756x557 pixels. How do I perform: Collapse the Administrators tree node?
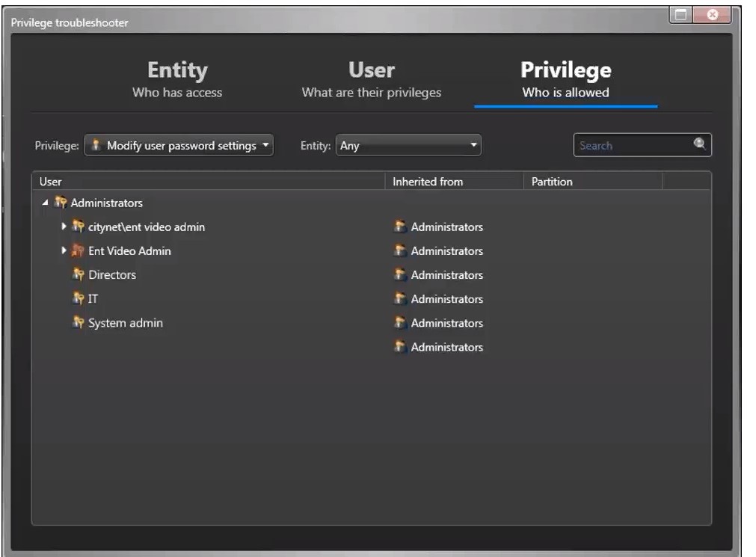tap(46, 203)
